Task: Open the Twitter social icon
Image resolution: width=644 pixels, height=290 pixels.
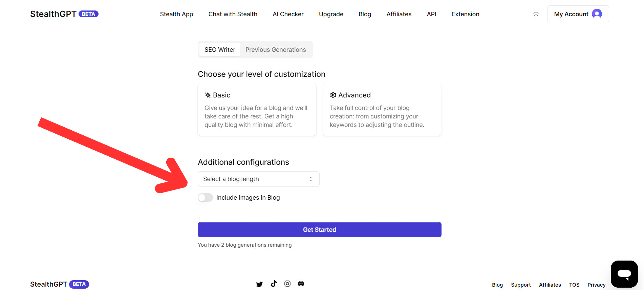Action: tap(259, 284)
